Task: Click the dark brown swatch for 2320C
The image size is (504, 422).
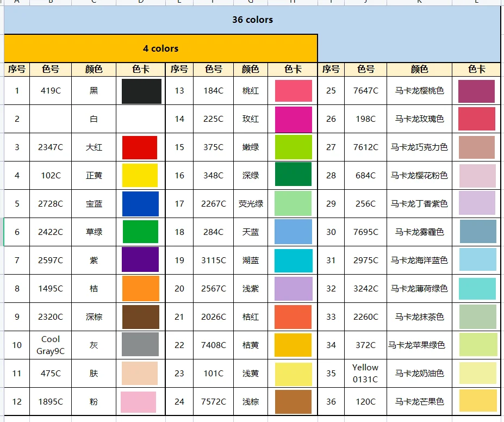Action: tap(141, 317)
